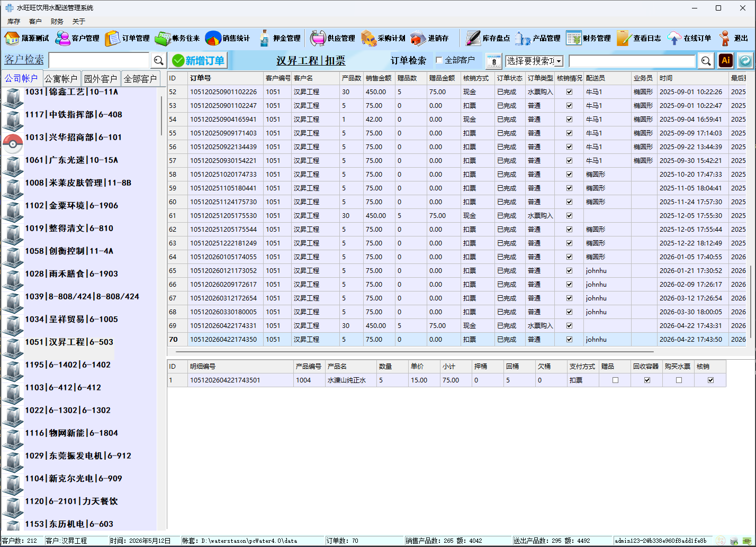
Task: Select order row 105120260312172654
Action: (x=456, y=298)
